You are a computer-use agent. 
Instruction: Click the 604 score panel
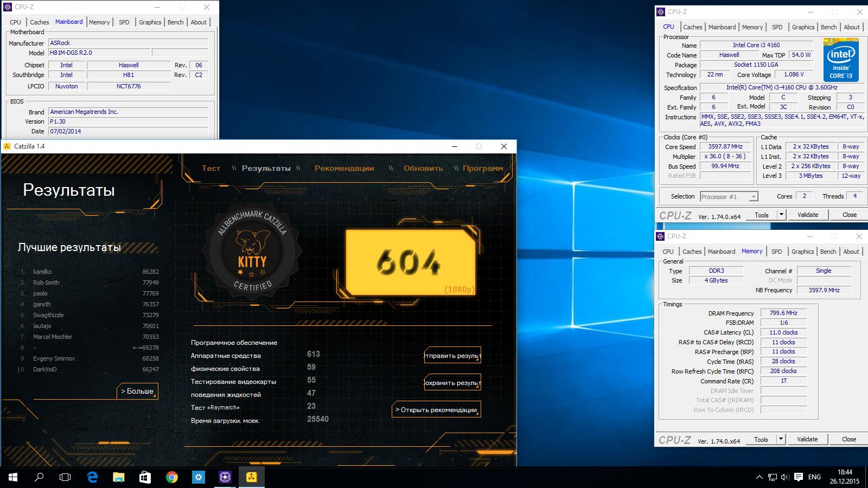(x=410, y=262)
